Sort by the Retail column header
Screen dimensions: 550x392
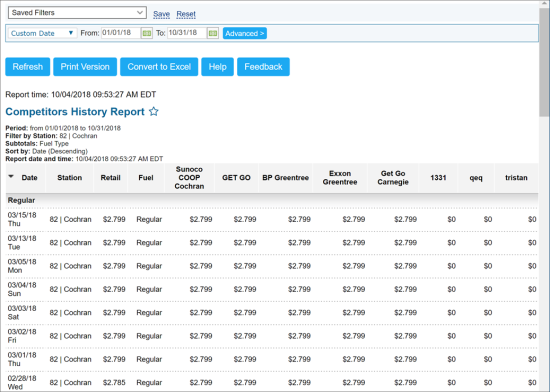point(110,178)
